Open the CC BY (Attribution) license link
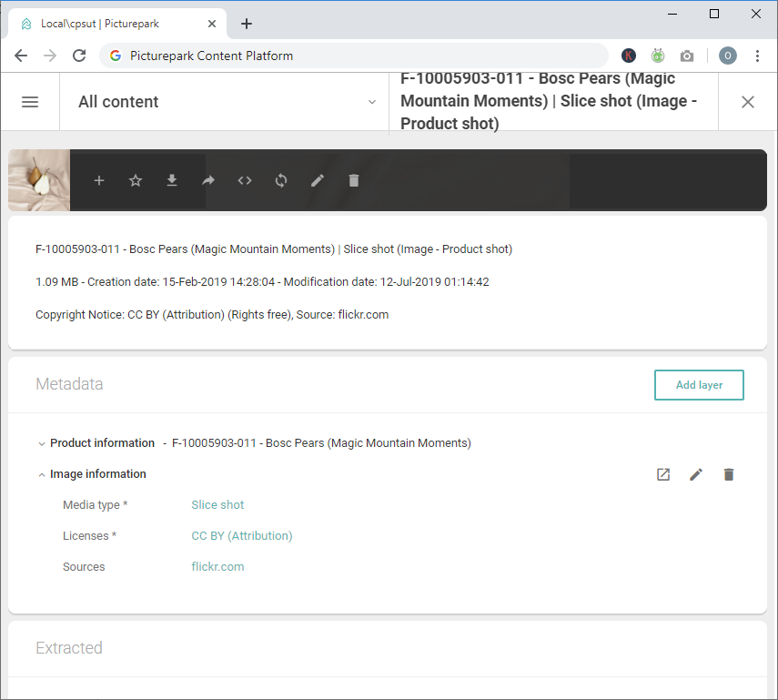The height and width of the screenshot is (700, 778). click(x=242, y=535)
